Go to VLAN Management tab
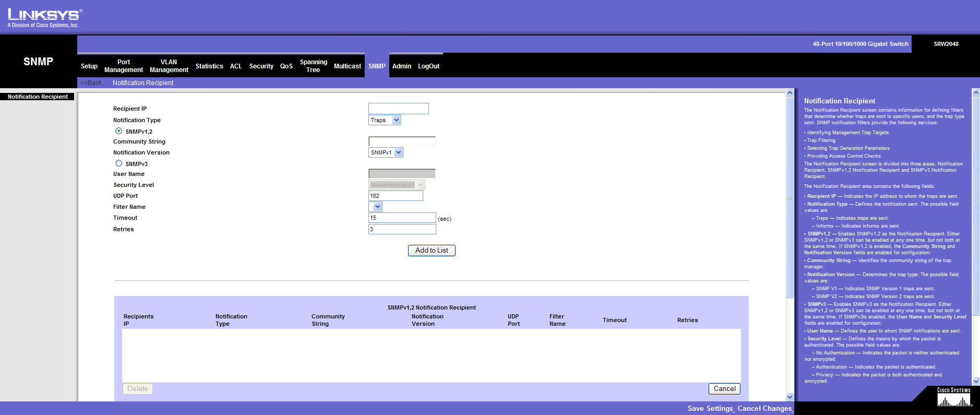Screen dimensions: 980x415 (x=169, y=66)
